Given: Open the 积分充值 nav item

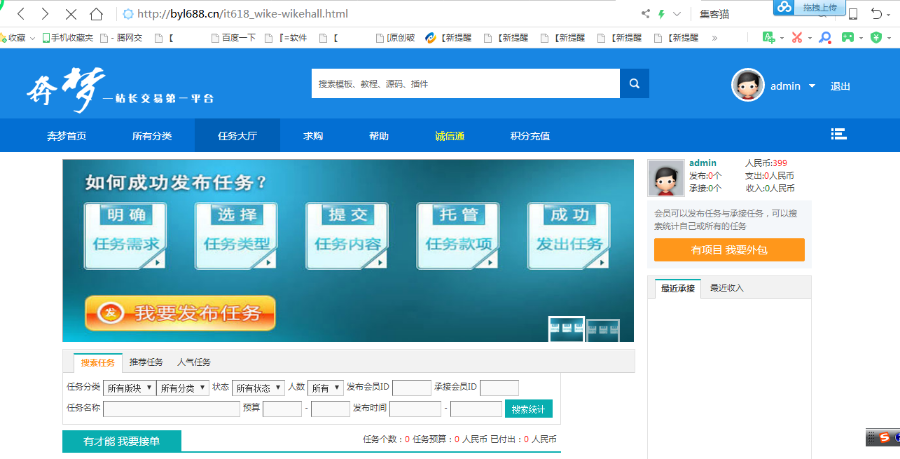Looking at the screenshot, I should (530, 136).
